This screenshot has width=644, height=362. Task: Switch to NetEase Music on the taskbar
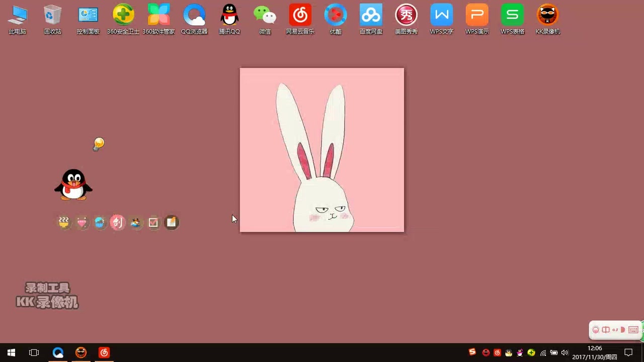coord(104,352)
